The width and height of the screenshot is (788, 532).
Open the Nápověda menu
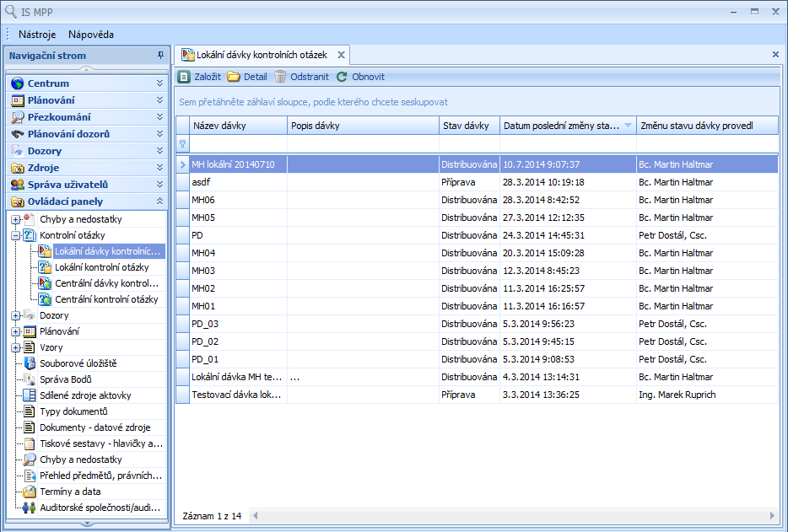(x=91, y=35)
